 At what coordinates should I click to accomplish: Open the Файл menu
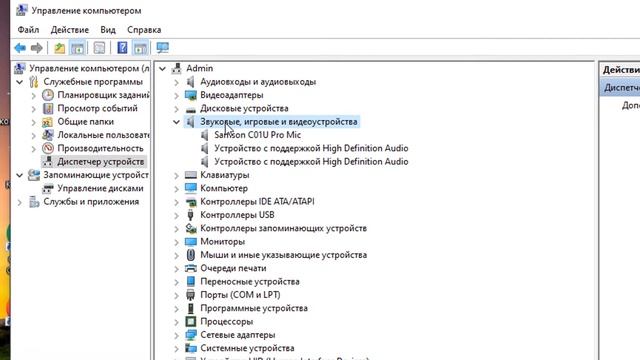point(28,30)
